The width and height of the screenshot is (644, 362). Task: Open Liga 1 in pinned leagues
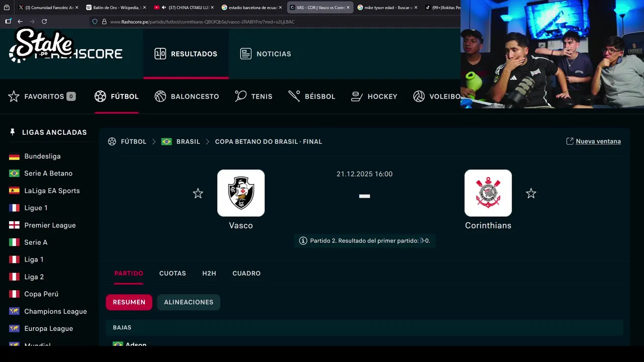34,259
